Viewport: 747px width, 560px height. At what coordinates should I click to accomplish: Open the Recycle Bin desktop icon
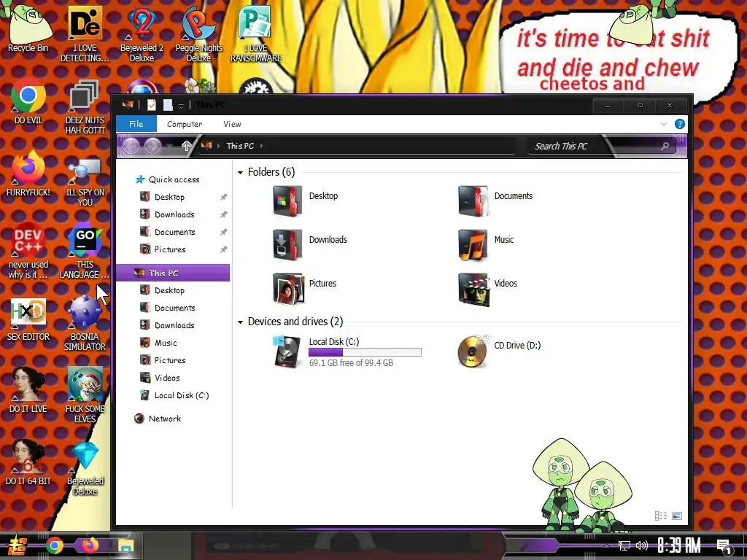pyautogui.click(x=28, y=28)
